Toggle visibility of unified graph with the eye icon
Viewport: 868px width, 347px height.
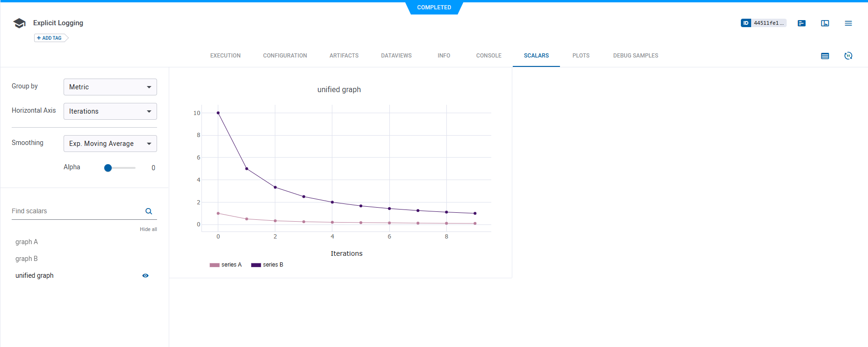pyautogui.click(x=145, y=276)
